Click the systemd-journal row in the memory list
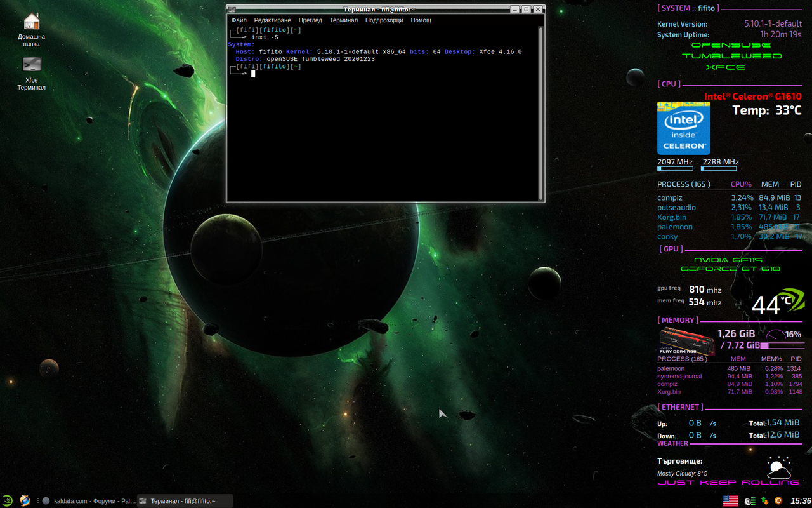The width and height of the screenshot is (812, 508). click(x=730, y=376)
